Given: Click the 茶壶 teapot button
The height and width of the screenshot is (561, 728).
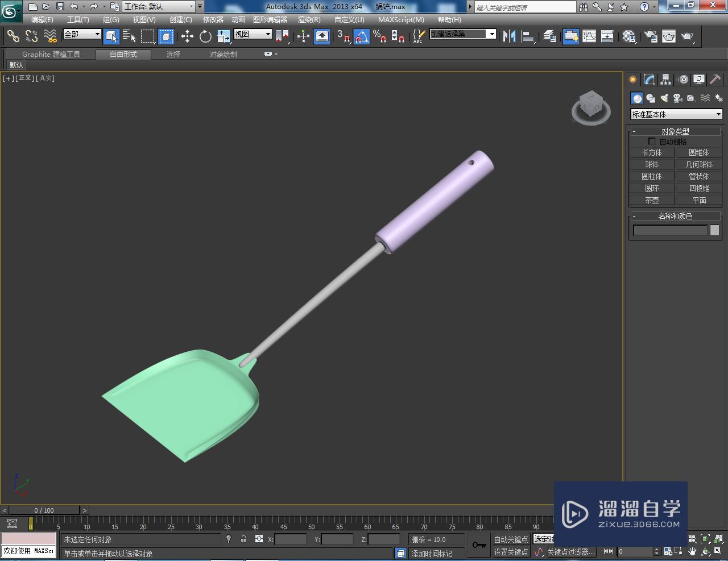Looking at the screenshot, I should click(652, 200).
